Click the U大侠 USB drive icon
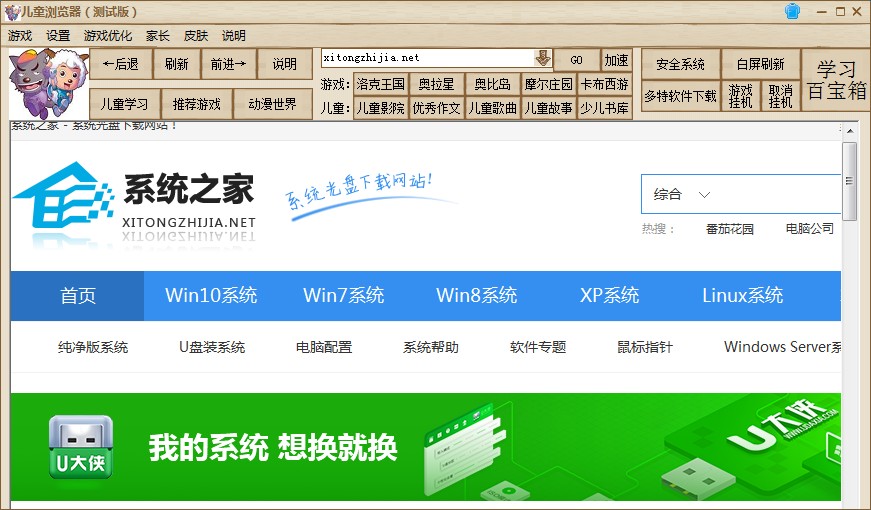871x510 pixels. click(x=81, y=447)
